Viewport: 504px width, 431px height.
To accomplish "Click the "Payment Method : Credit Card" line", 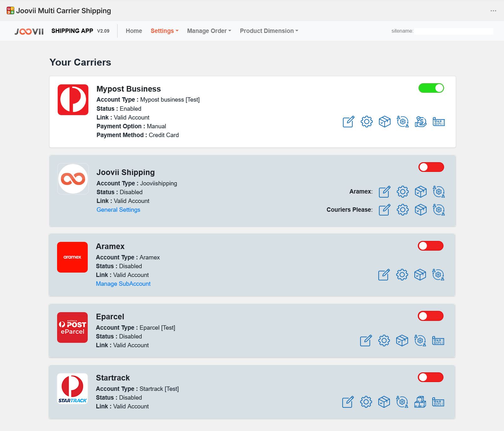I will point(138,135).
